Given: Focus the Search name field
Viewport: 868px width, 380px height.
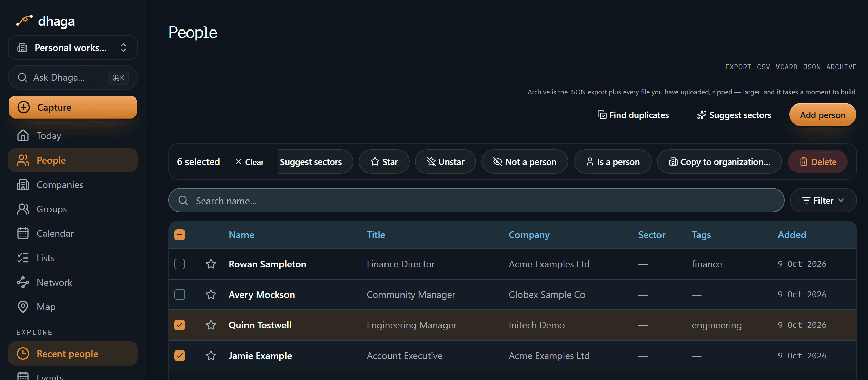Looking at the screenshot, I should pos(476,201).
